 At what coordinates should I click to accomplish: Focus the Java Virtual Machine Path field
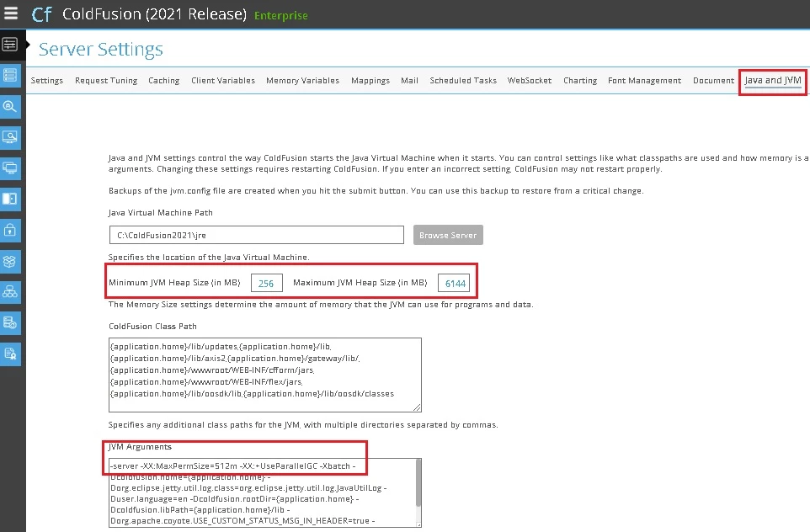tap(256, 235)
